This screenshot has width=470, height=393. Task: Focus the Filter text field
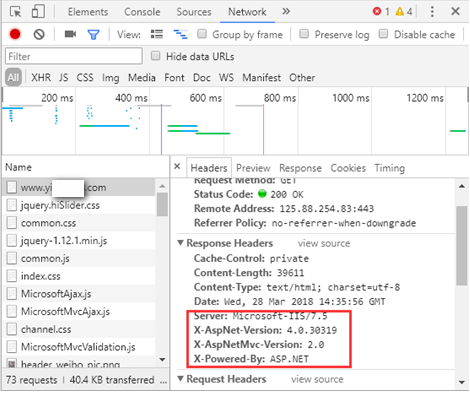tap(74, 56)
